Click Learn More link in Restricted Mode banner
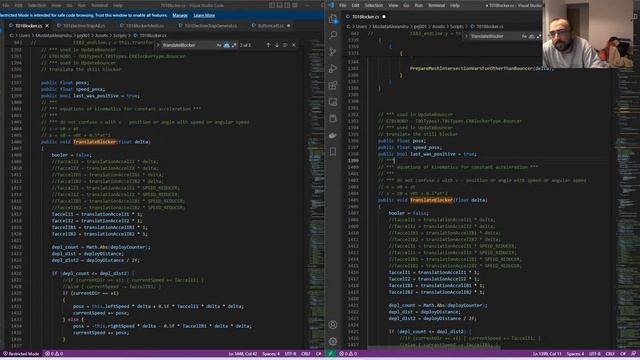This screenshot has height=360, width=640. [x=204, y=15]
